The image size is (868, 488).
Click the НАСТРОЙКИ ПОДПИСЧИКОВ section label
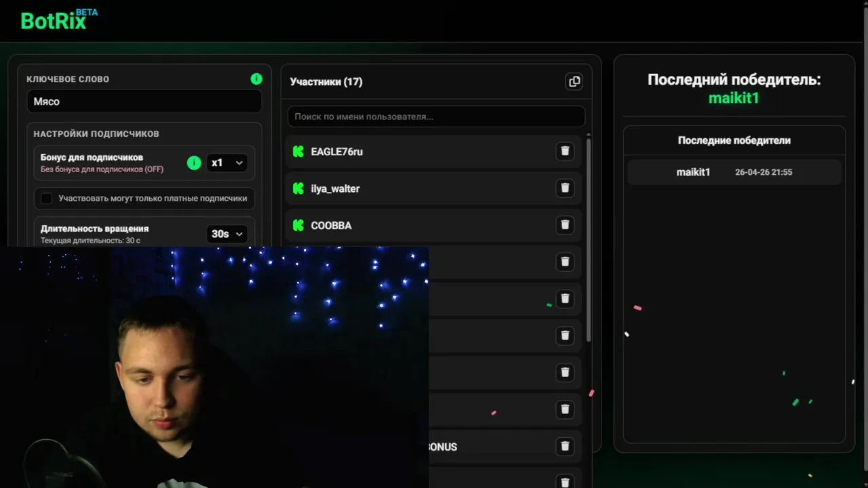coord(96,134)
